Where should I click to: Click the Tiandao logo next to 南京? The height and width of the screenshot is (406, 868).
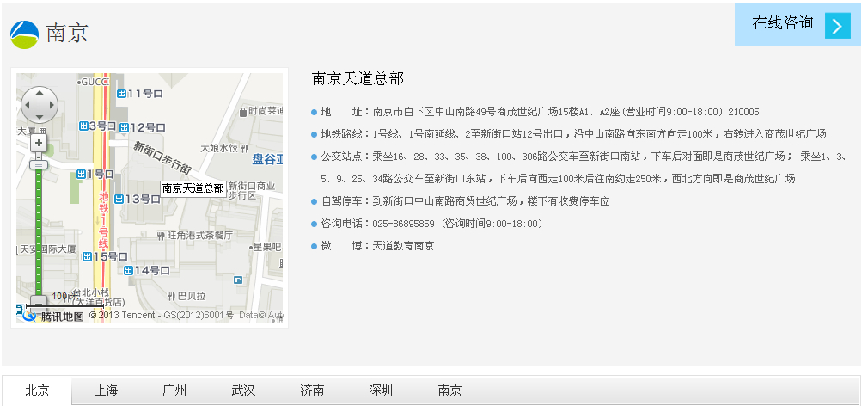tap(24, 34)
